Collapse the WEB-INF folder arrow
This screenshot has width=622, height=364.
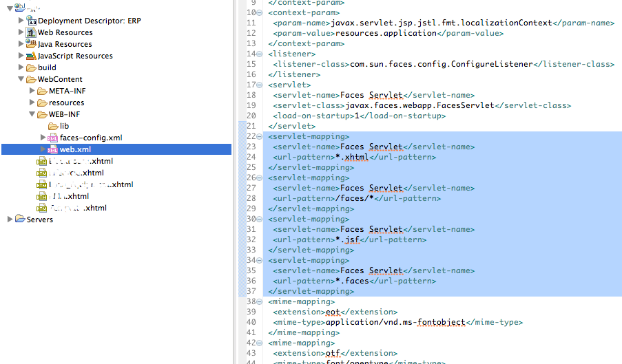(32, 114)
